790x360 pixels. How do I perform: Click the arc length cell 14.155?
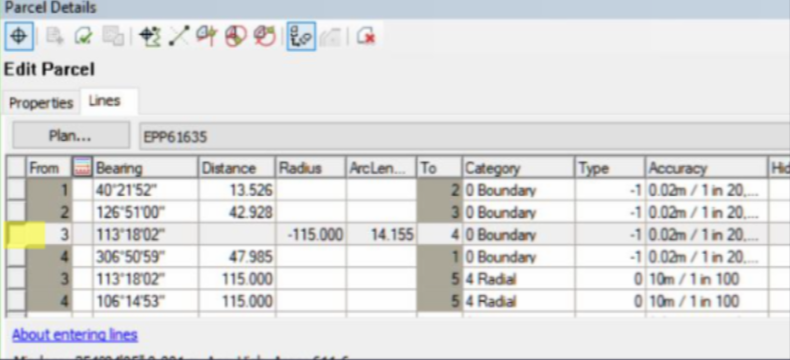click(x=381, y=235)
